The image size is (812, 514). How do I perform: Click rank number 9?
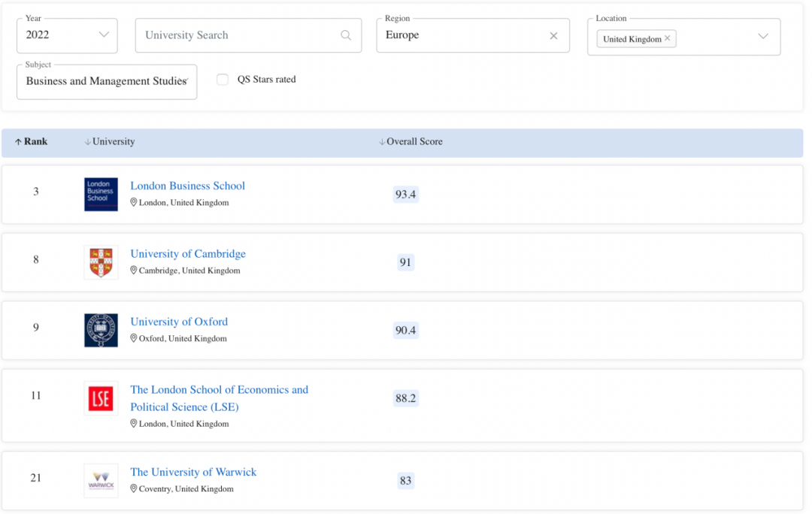pyautogui.click(x=36, y=327)
